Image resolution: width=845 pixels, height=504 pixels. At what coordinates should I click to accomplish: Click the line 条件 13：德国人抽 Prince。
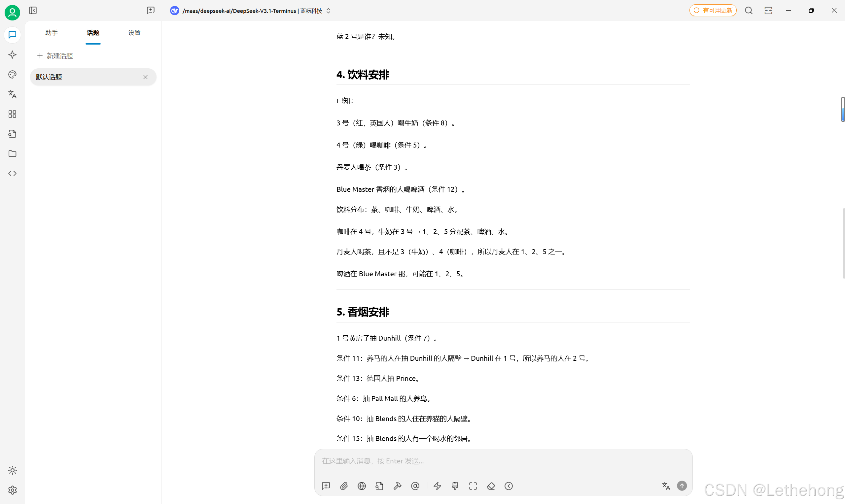(x=378, y=378)
